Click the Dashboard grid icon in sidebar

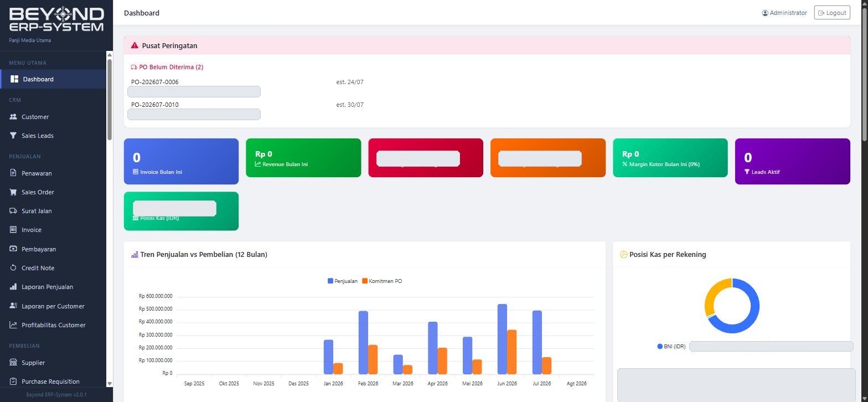[14, 79]
